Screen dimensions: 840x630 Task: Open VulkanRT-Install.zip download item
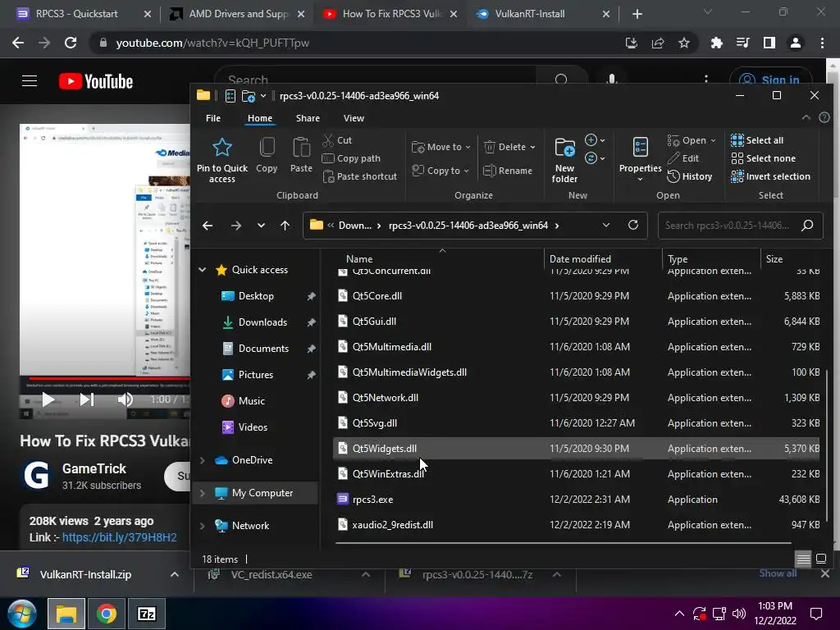[x=85, y=574]
